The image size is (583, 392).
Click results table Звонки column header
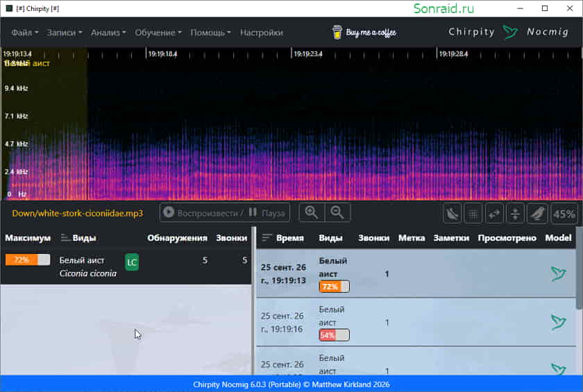tap(373, 238)
